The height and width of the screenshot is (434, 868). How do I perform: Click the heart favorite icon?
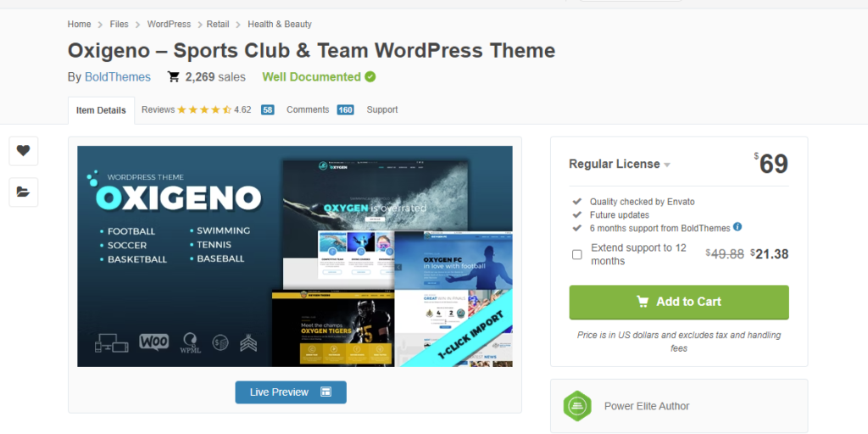(x=23, y=151)
